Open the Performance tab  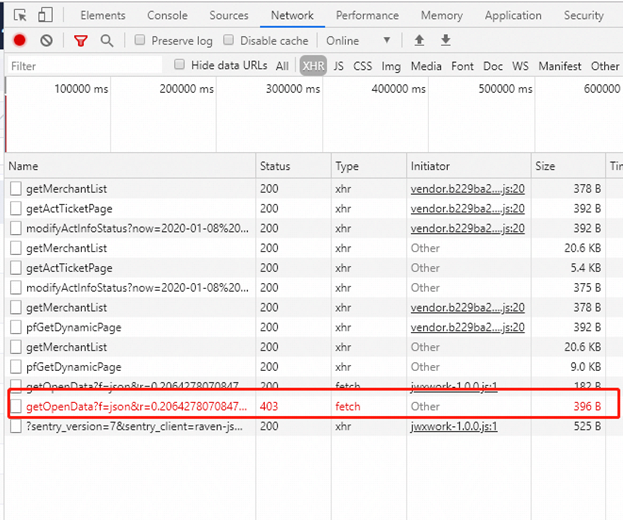coord(367,15)
